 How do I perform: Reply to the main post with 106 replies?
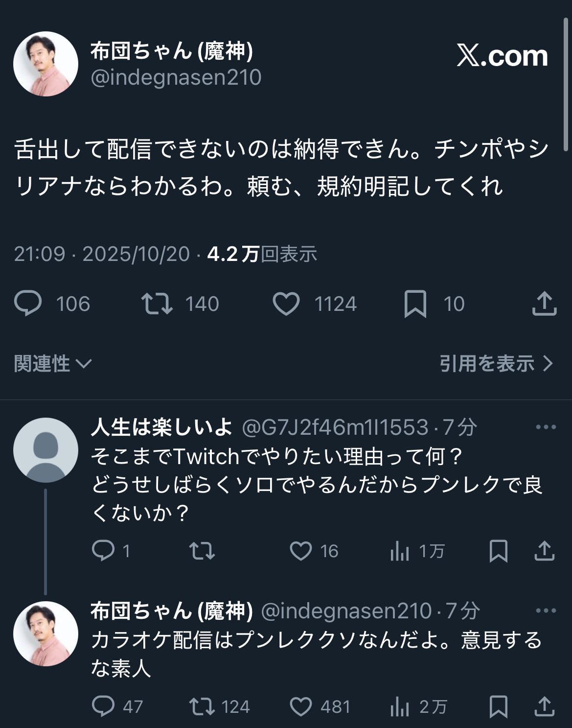tap(28, 304)
